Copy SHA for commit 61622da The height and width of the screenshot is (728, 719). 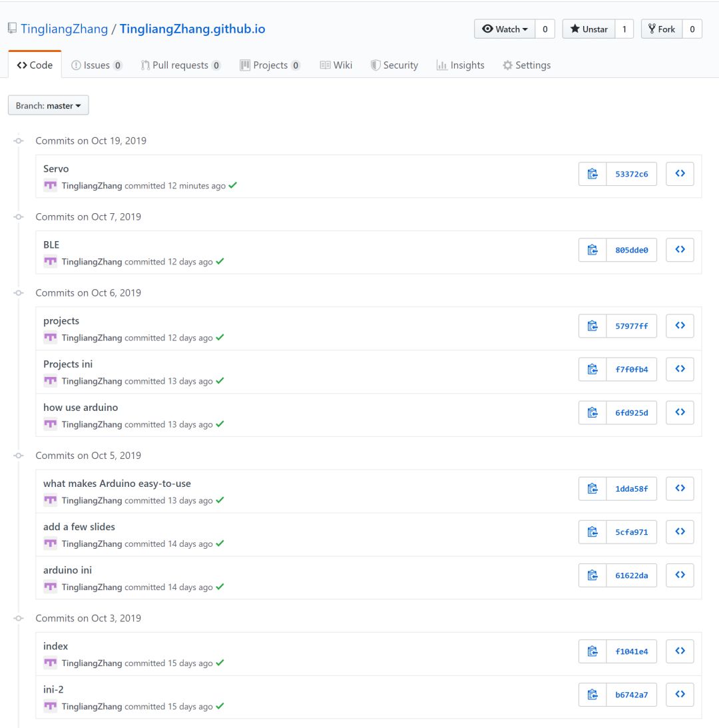(593, 575)
